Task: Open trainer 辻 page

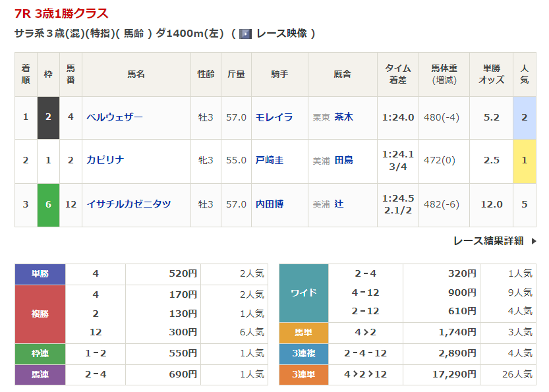Action: point(339,204)
